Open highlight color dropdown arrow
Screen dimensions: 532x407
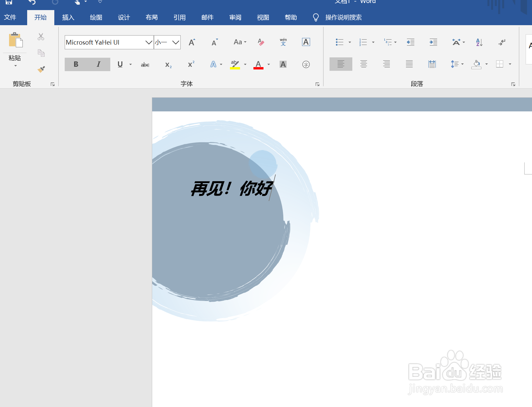(245, 64)
